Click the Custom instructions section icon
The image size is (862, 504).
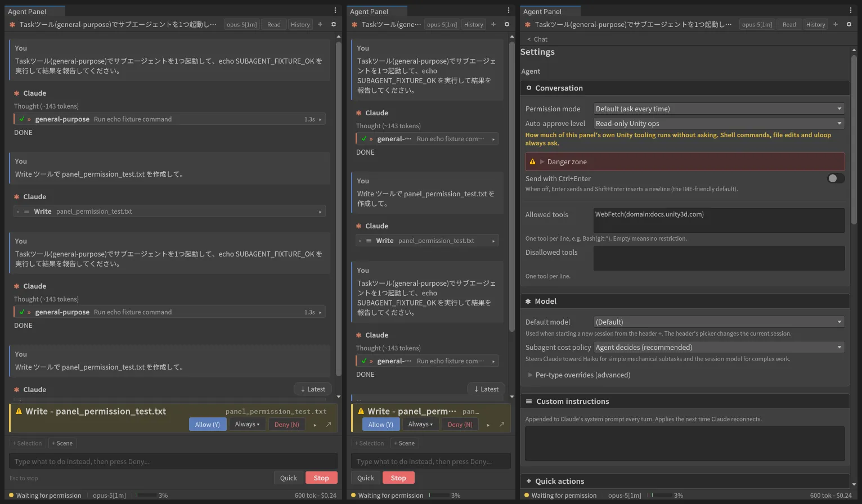[x=529, y=401]
